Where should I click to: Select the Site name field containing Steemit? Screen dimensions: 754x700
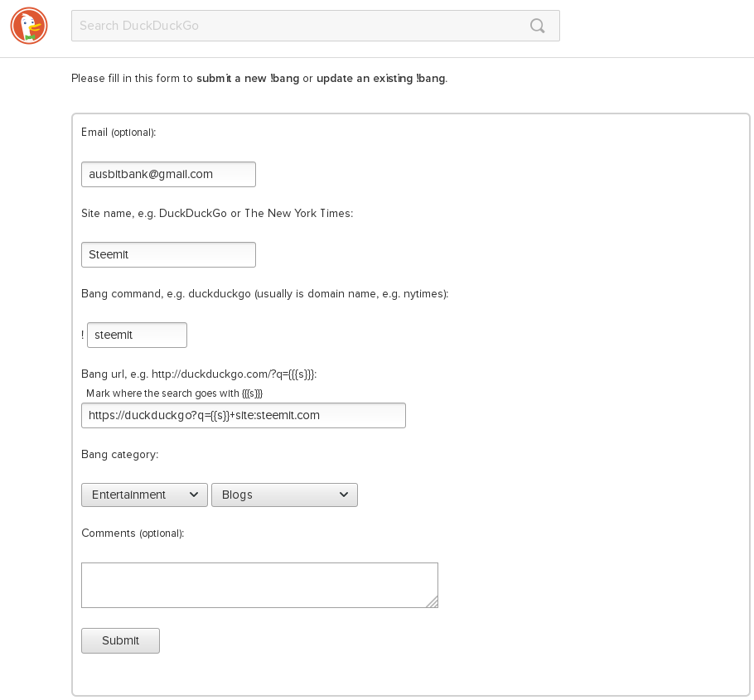coord(168,254)
